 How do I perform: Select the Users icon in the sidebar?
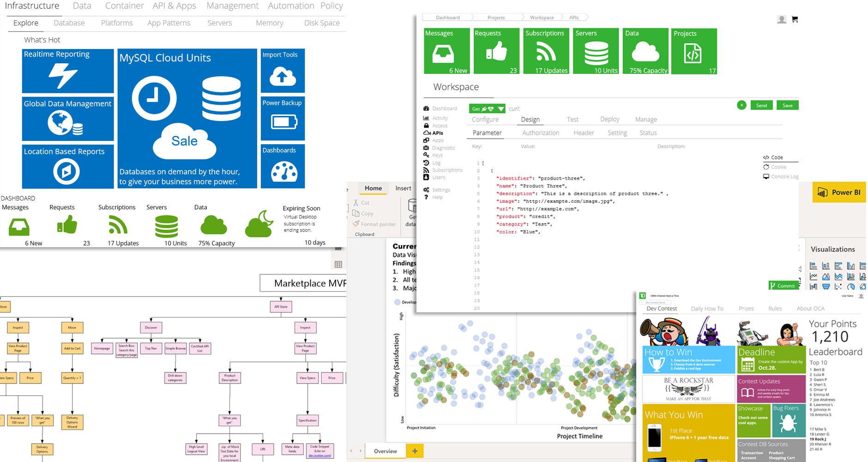(x=427, y=177)
